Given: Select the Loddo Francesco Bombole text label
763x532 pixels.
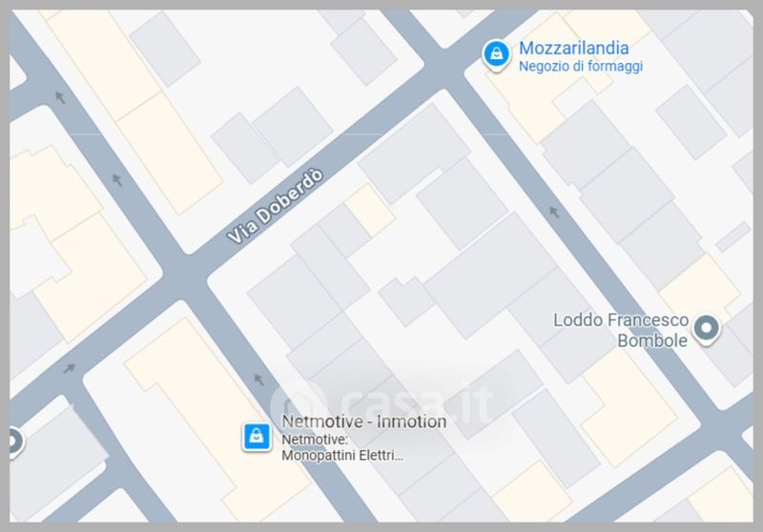Looking at the screenshot, I should click(622, 330).
